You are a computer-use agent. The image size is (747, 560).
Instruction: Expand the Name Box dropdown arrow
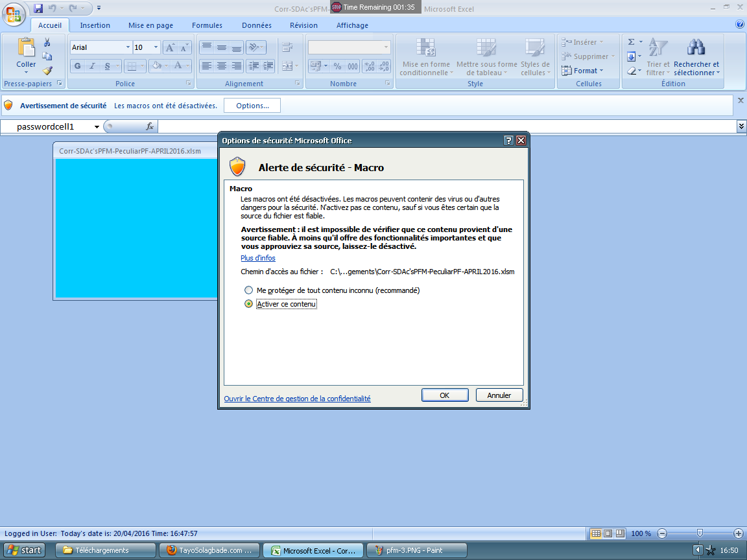coord(97,126)
